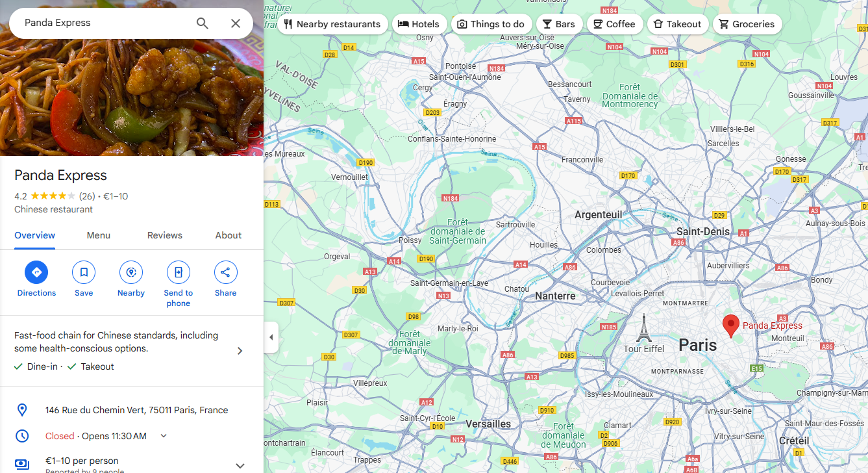Screen dimensions: 868x473
Task: Click the search magnifier icon
Action: pyautogui.click(x=203, y=23)
